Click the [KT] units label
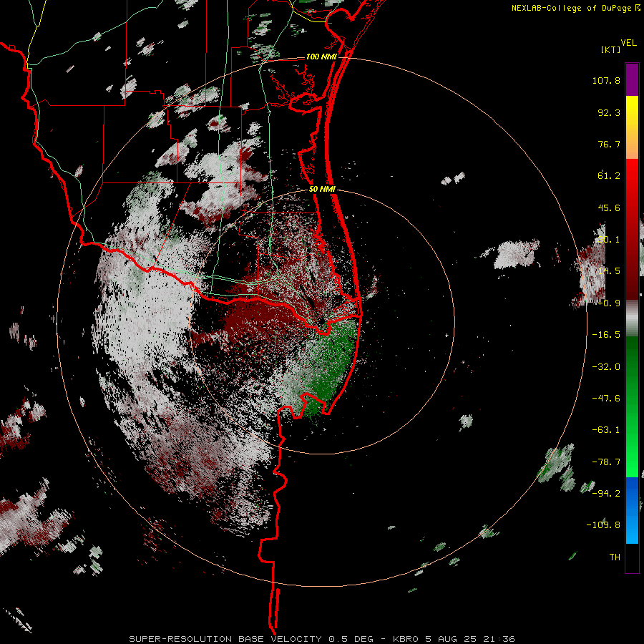The width and height of the screenshot is (644, 644). point(611,49)
